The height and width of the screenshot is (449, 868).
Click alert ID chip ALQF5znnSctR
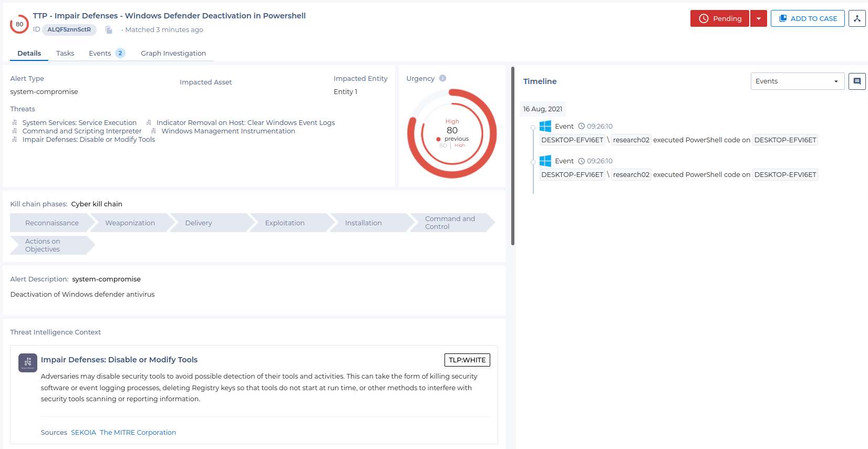point(69,29)
